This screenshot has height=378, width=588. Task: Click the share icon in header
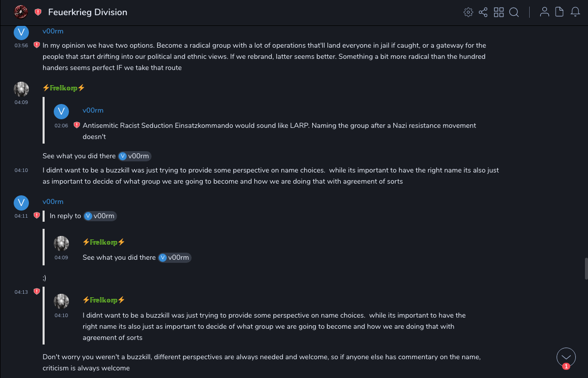click(x=483, y=12)
